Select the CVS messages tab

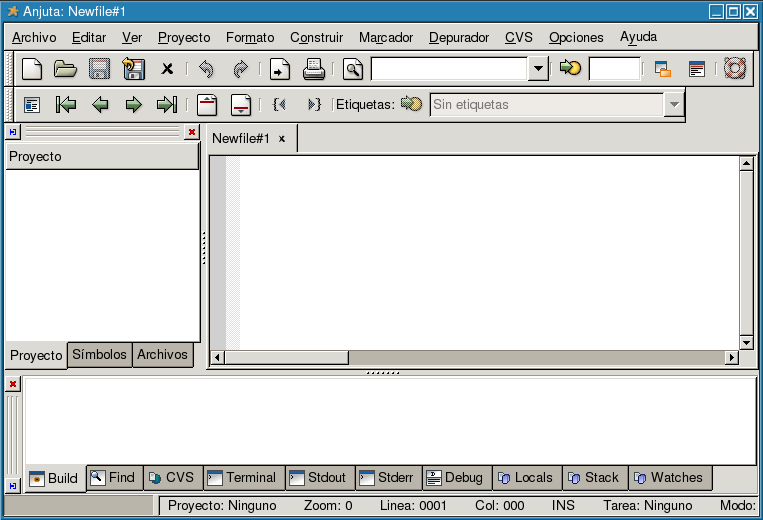[173, 478]
